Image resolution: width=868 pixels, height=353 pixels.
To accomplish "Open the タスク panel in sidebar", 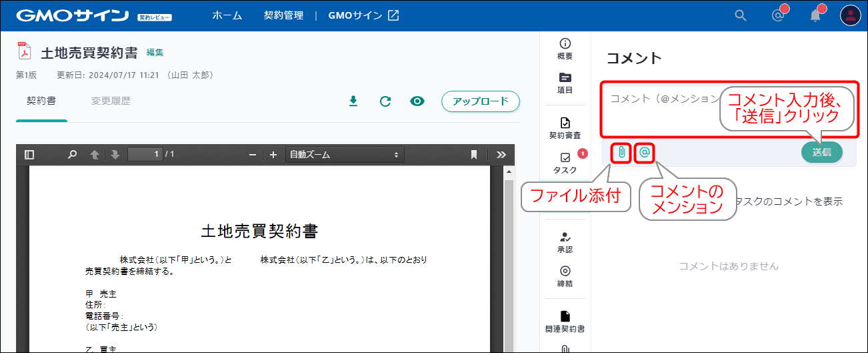I will click(565, 163).
